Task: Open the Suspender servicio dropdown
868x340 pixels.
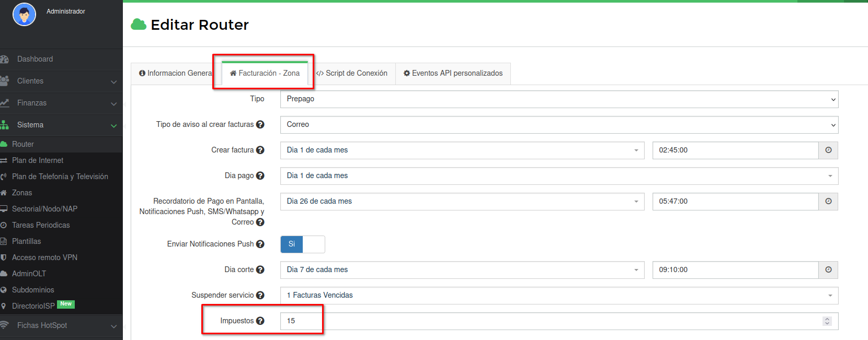Action: [x=558, y=296]
